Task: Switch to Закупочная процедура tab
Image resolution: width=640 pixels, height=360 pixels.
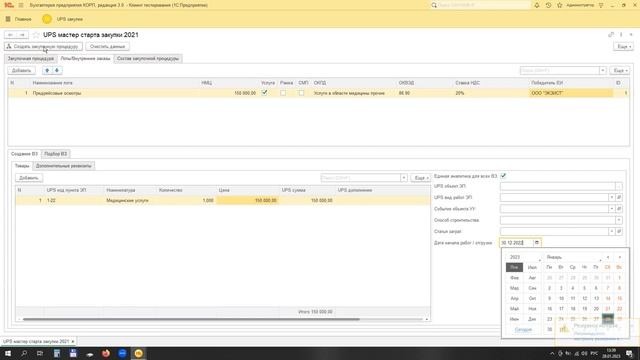Action: pos(31,59)
